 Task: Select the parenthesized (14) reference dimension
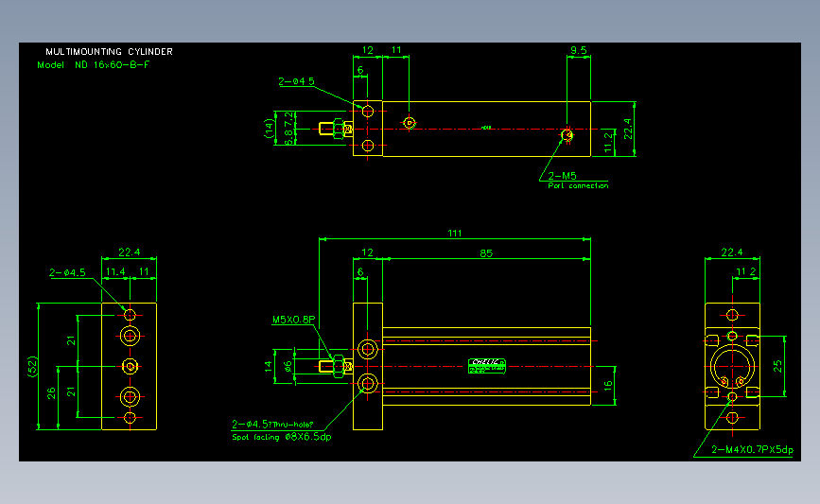pyautogui.click(x=269, y=128)
